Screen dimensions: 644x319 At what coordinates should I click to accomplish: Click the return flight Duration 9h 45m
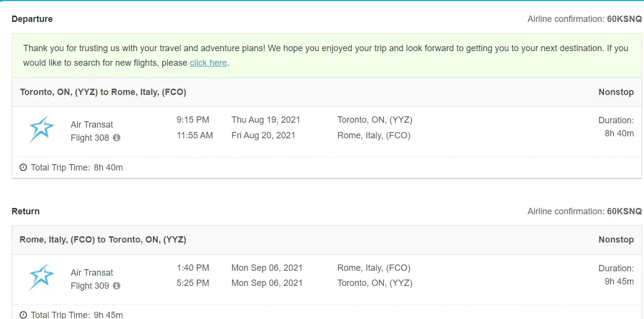(x=619, y=281)
